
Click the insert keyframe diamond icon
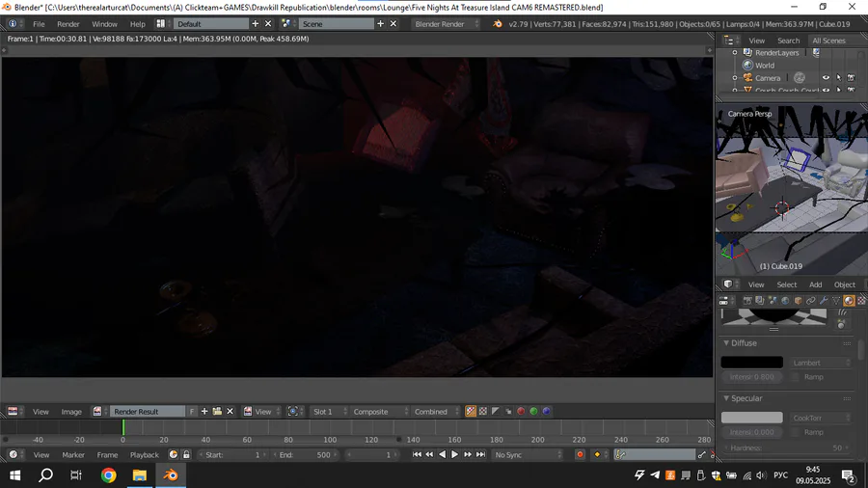(597, 455)
